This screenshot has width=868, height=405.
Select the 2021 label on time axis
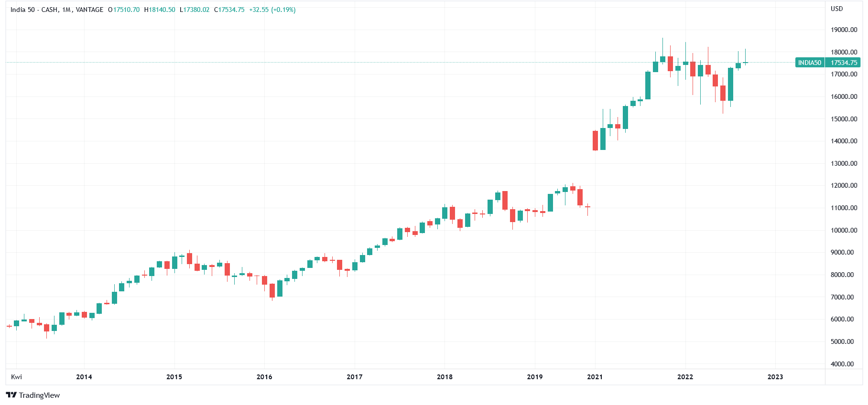point(595,377)
